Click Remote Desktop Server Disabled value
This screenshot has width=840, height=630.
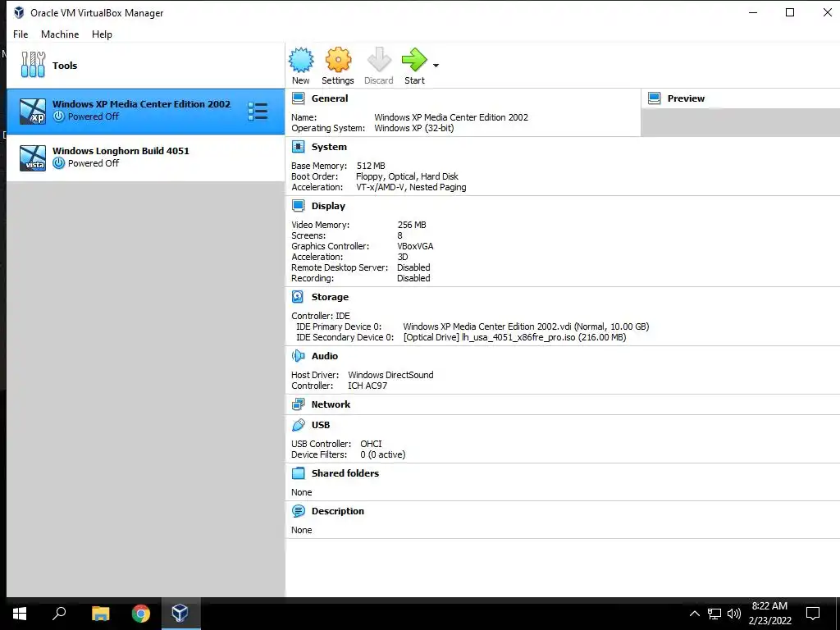pos(413,267)
